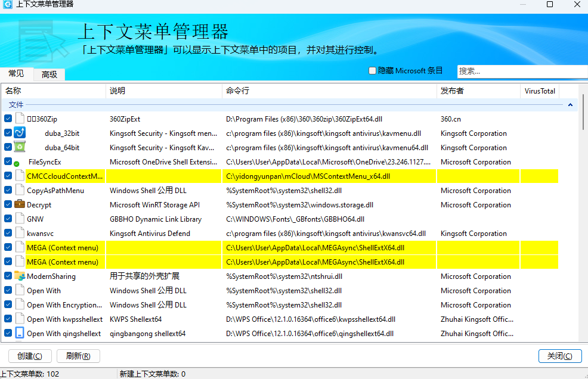Image resolution: width=588 pixels, height=379 pixels.
Task: Uncheck the CMCCcloudContextMenu entry checkbox
Action: pyautogui.click(x=8, y=176)
